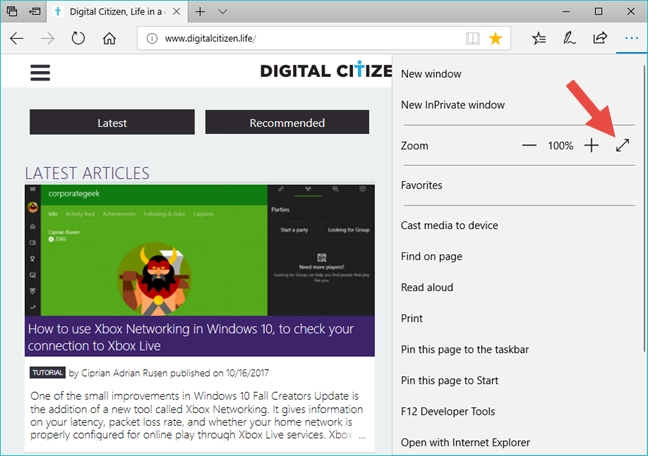Open the Xbox Networking article thumbnail
648x456 pixels.
[200, 250]
